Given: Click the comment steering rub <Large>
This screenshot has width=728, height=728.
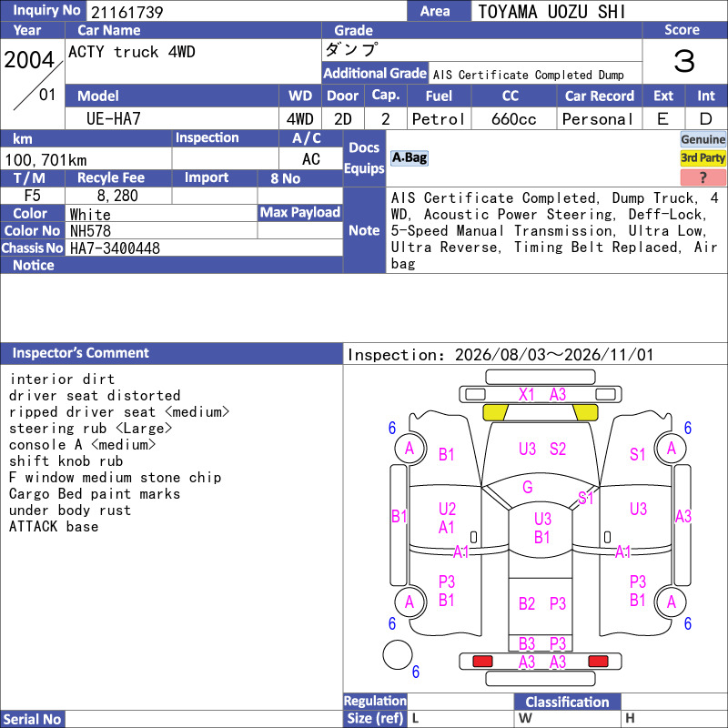Looking at the screenshot, I should [x=90, y=428].
